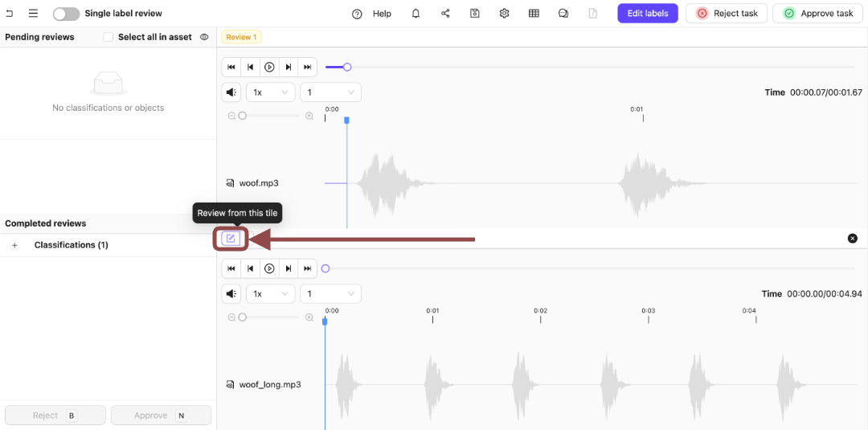
Task: Expand the Classifications (1) plus icon
Action: coord(14,245)
